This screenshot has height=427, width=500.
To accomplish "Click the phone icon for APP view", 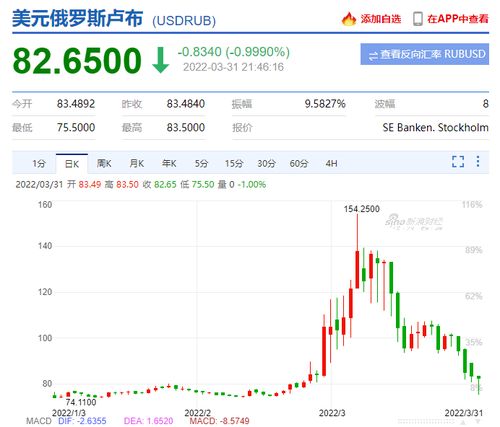I will tap(418, 19).
